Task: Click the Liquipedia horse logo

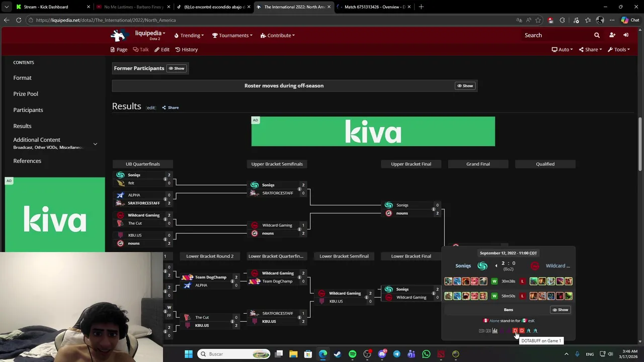Action: coord(119,35)
